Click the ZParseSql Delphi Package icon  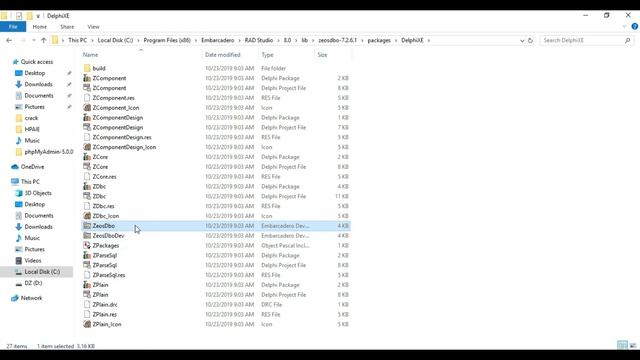pos(87,255)
